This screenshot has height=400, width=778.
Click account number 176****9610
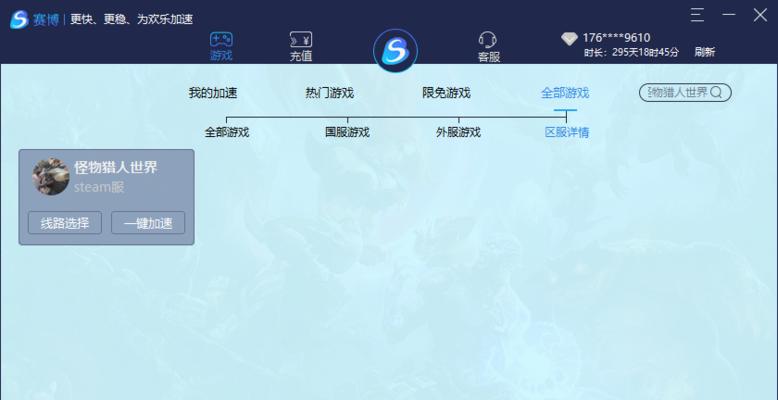click(x=616, y=38)
